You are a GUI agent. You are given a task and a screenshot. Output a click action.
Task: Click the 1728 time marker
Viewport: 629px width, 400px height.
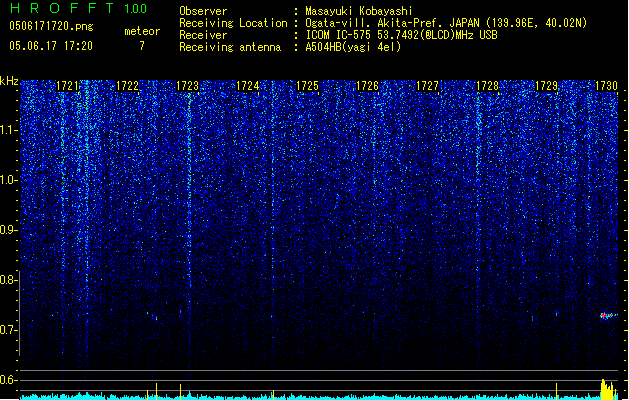tap(487, 86)
